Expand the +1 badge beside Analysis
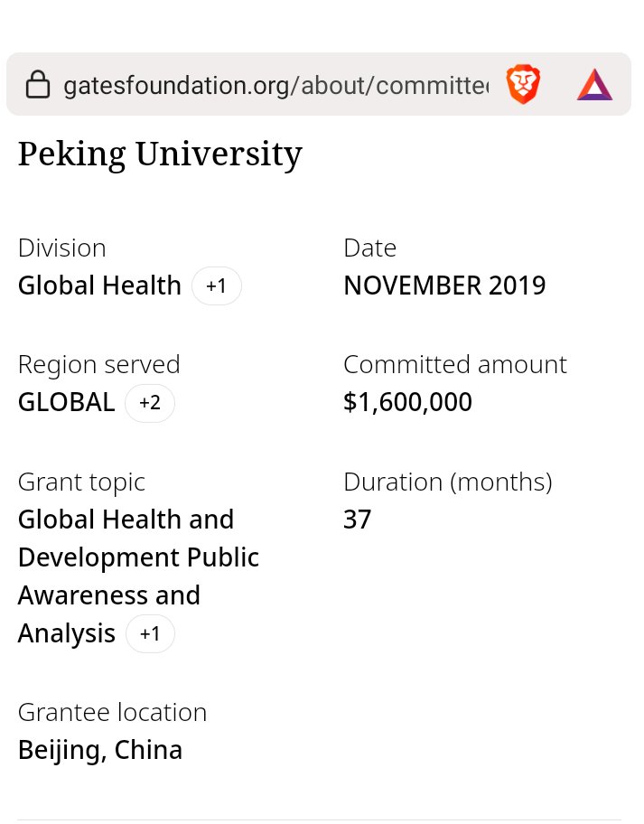 click(150, 634)
